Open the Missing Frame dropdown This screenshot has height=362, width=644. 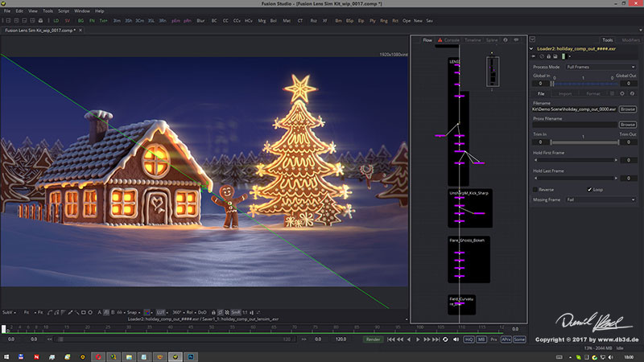pos(601,200)
